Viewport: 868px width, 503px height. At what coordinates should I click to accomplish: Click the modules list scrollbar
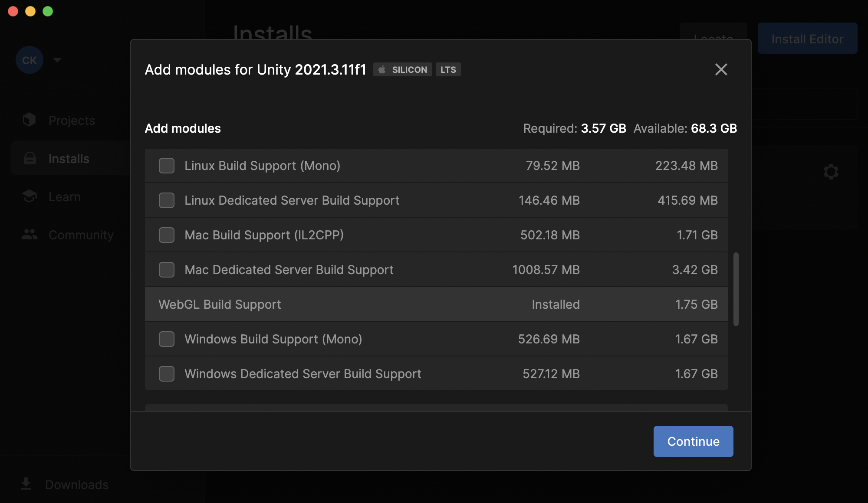[736, 289]
